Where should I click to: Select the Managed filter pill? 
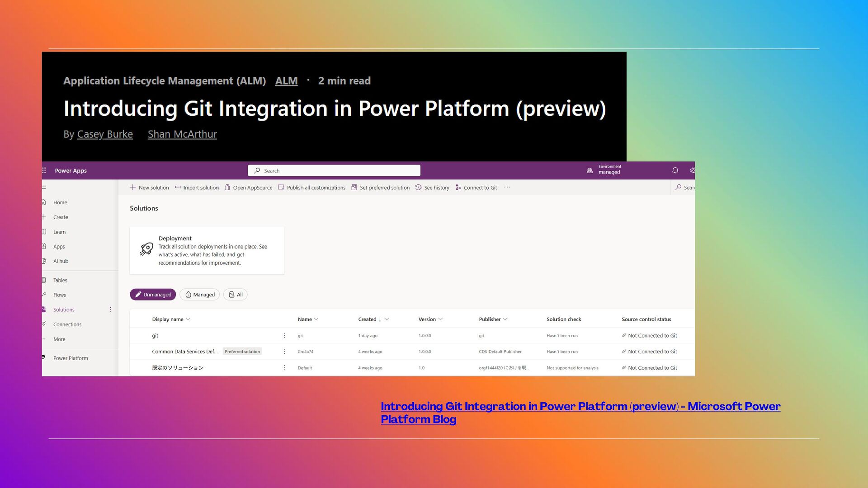199,294
